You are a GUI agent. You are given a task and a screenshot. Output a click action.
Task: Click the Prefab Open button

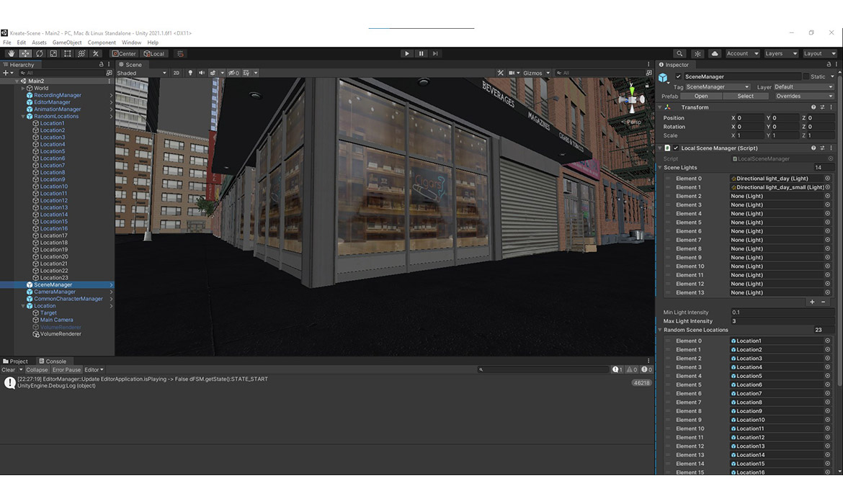point(700,96)
